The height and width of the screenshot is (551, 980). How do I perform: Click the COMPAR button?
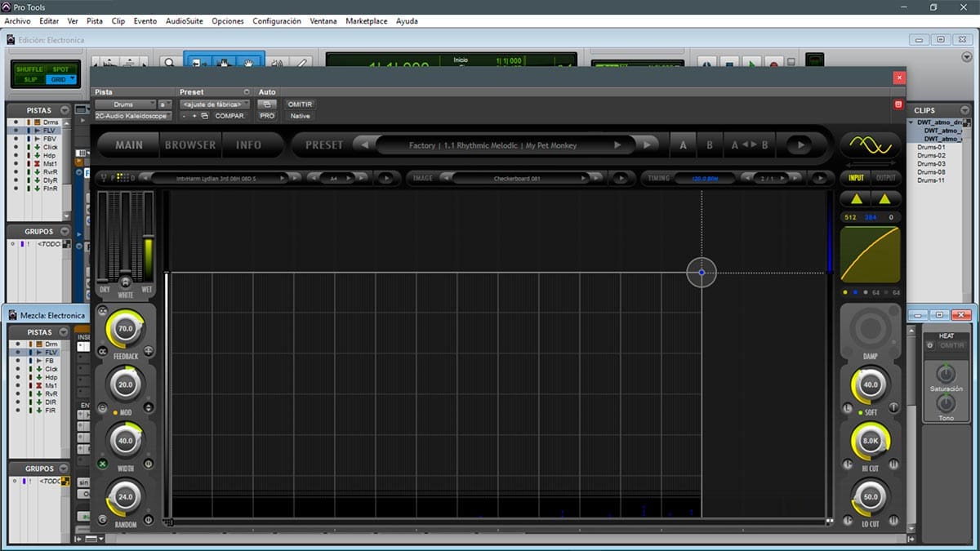tap(229, 116)
